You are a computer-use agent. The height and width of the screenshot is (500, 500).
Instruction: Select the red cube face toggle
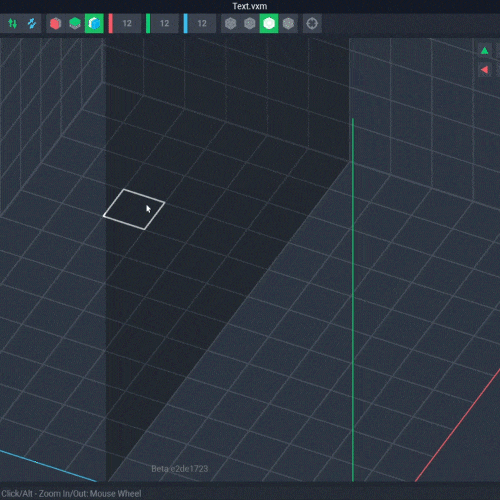(x=56, y=24)
